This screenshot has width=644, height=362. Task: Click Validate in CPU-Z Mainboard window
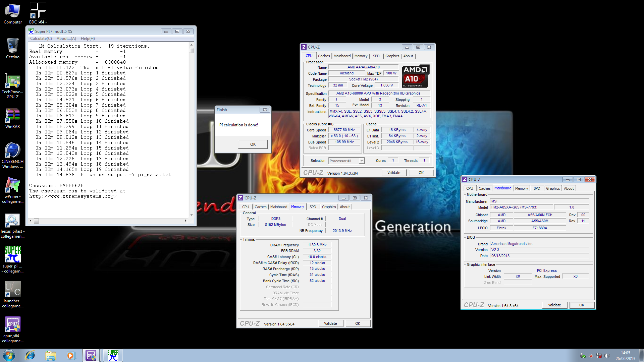pos(554,305)
